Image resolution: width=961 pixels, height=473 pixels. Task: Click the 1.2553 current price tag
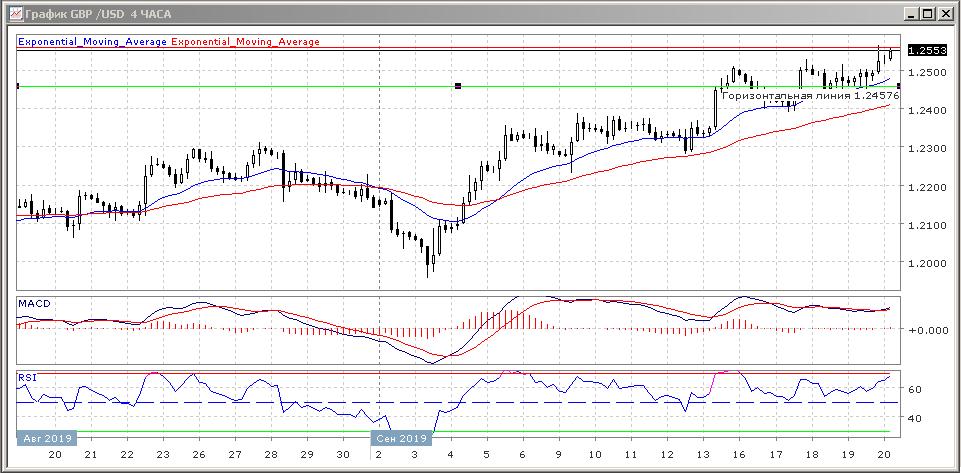[x=924, y=50]
